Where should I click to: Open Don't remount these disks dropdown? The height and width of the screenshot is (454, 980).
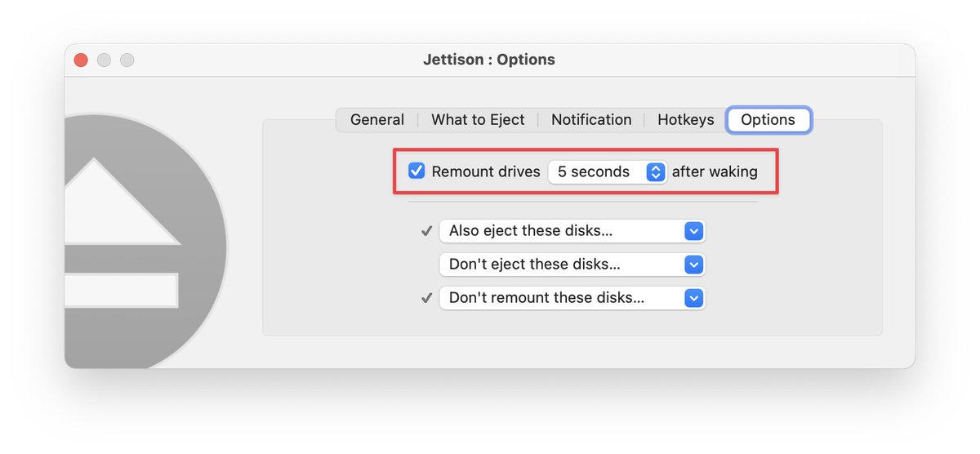click(x=572, y=298)
